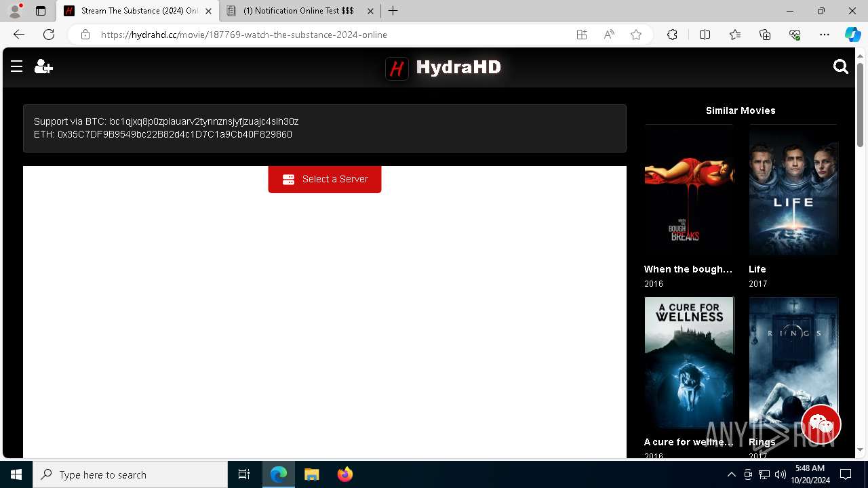The width and height of the screenshot is (868, 488).
Task: View site information lock icon
Action: tap(85, 35)
